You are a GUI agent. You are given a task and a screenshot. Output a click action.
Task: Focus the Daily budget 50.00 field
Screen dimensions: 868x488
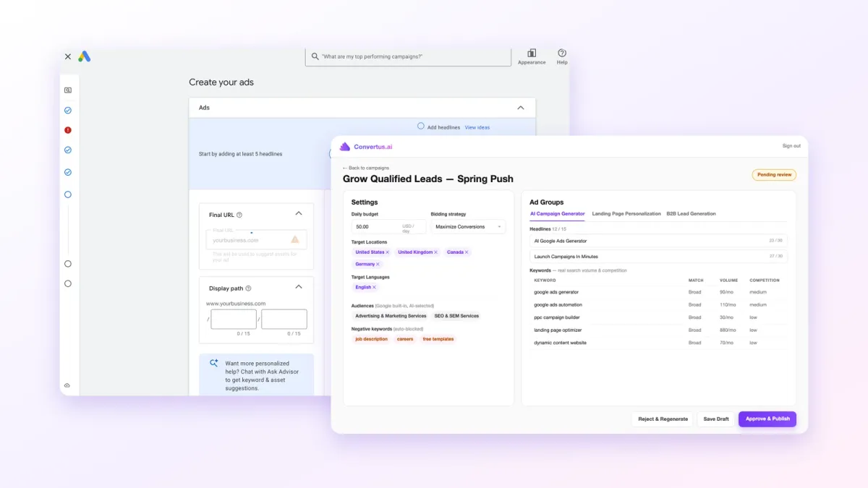click(388, 227)
